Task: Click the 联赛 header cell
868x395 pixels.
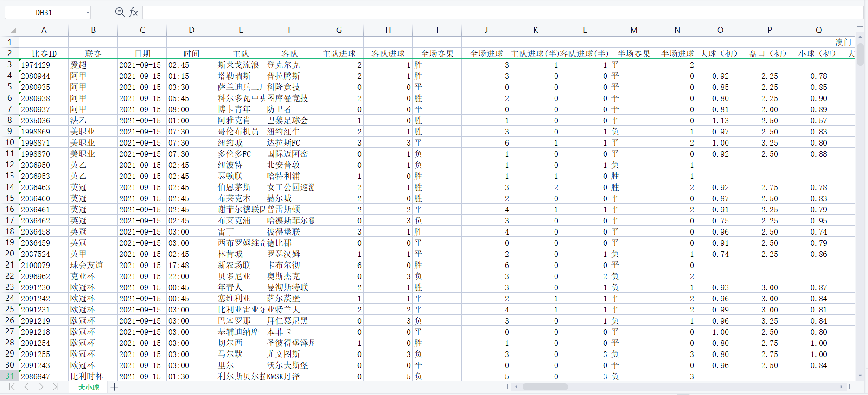Action: click(x=93, y=54)
